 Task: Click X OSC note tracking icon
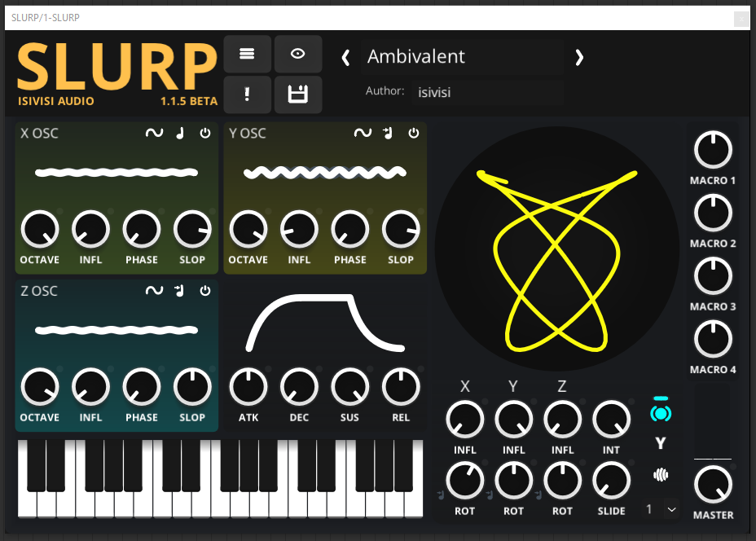point(180,133)
